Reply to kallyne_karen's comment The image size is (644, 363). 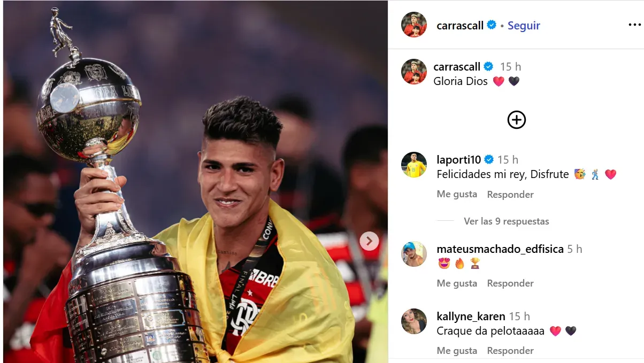click(x=510, y=351)
